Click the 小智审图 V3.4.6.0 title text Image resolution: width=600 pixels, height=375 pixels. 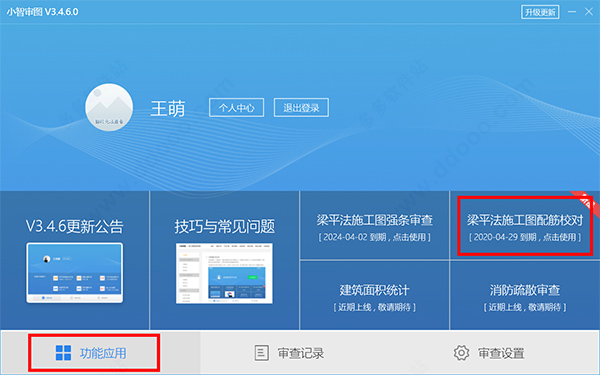[42, 12]
